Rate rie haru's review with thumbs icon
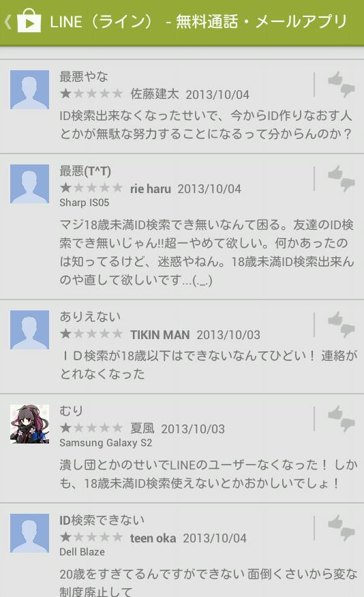Screen dimensions: 364x597 pyautogui.click(x=342, y=179)
